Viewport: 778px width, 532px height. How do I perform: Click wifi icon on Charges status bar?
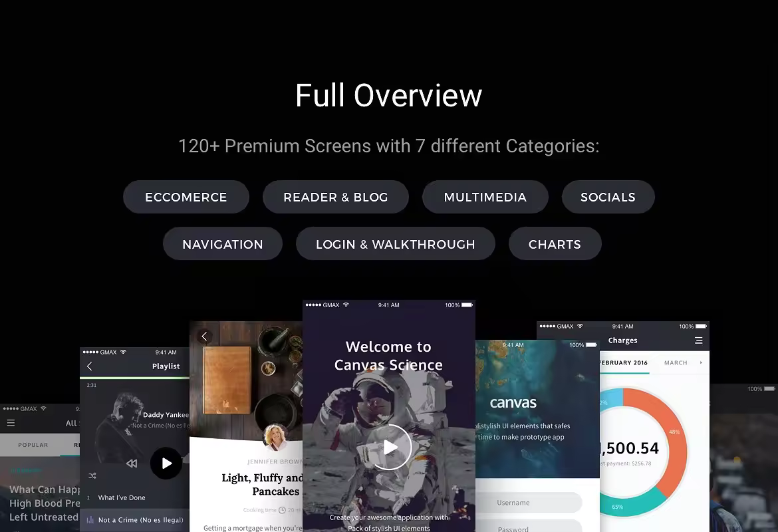pyautogui.click(x=580, y=326)
